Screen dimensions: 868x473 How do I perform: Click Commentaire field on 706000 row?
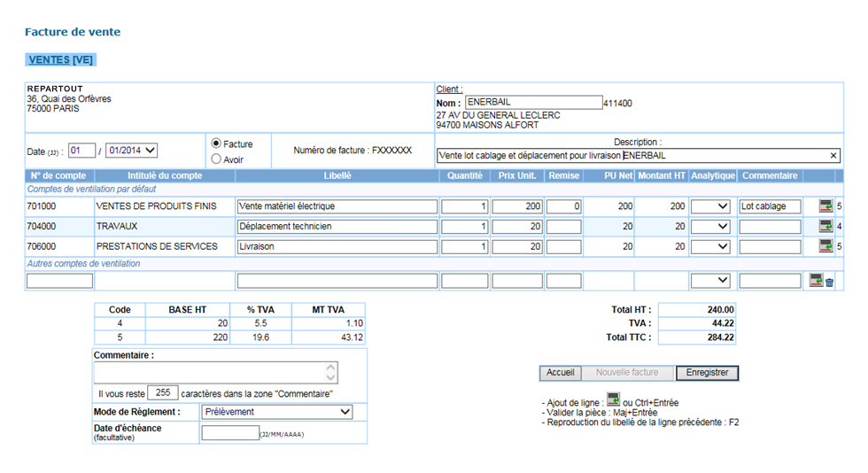770,246
